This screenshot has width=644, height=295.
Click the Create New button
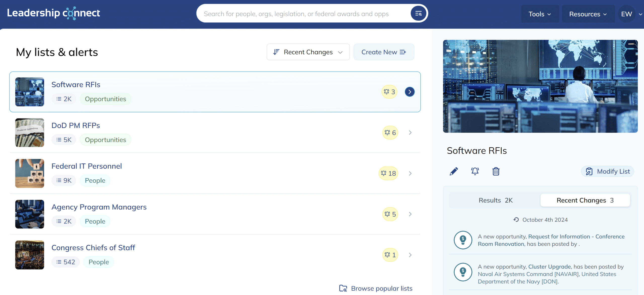coord(384,52)
